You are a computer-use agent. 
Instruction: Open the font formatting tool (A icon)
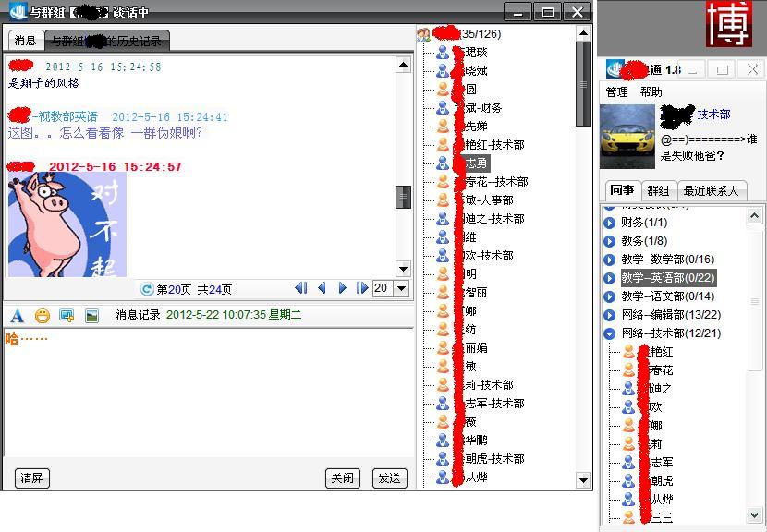point(17,316)
